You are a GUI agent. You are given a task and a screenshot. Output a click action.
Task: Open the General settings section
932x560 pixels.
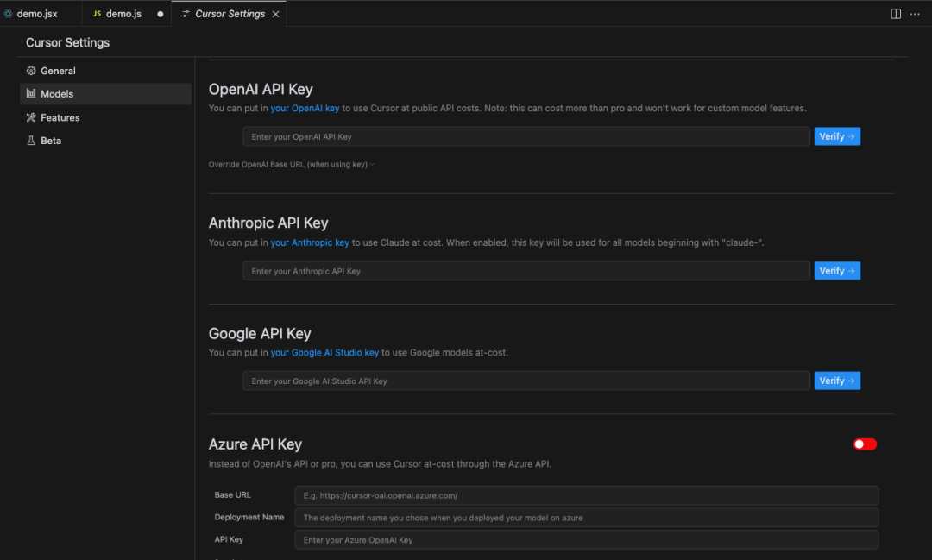106,71
